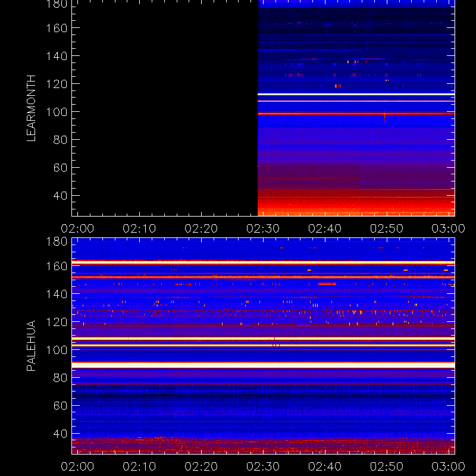Pick the 120 frequency label on the Learmonth axis
Viewport: 476px width, 476px height.
tap(57, 84)
